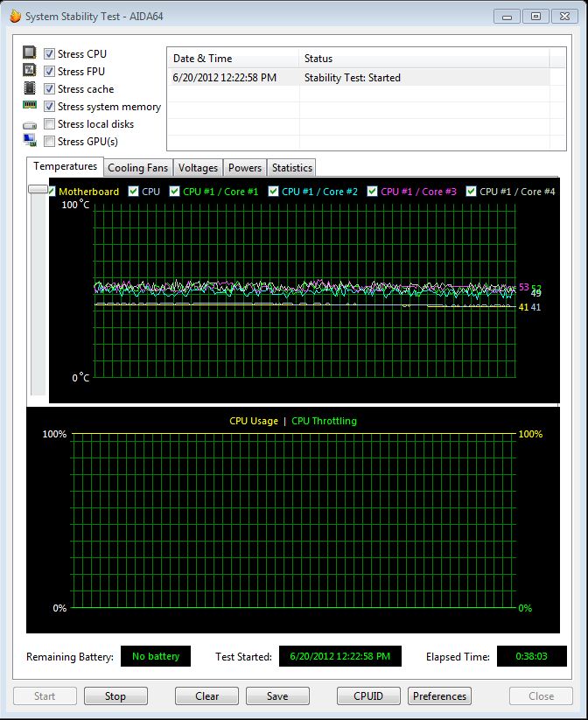Image resolution: width=588 pixels, height=720 pixels.
Task: Click the cache chip icon beside Stress cache
Action: click(30, 88)
